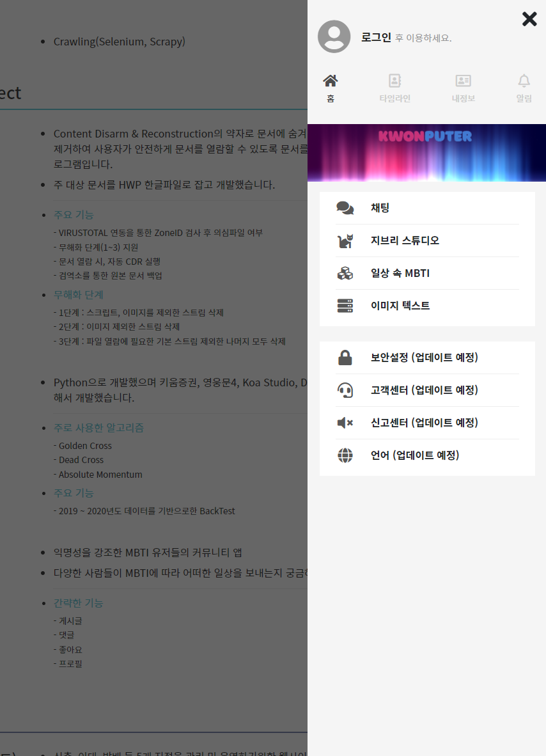Click the 이미지 텍스트 server icon

[x=345, y=306]
